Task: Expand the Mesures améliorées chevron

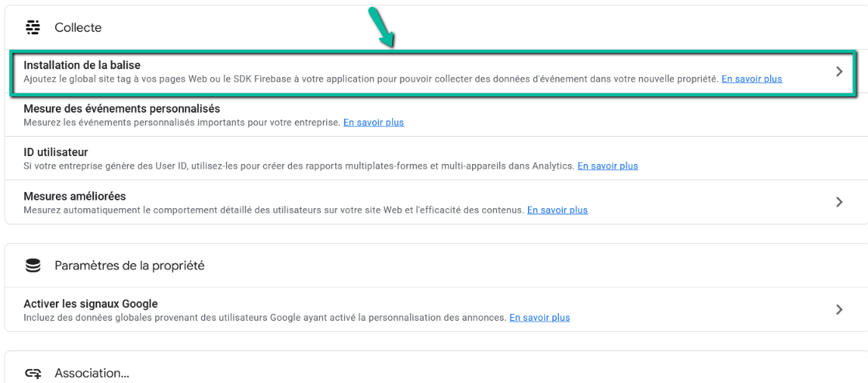Action: click(x=839, y=202)
